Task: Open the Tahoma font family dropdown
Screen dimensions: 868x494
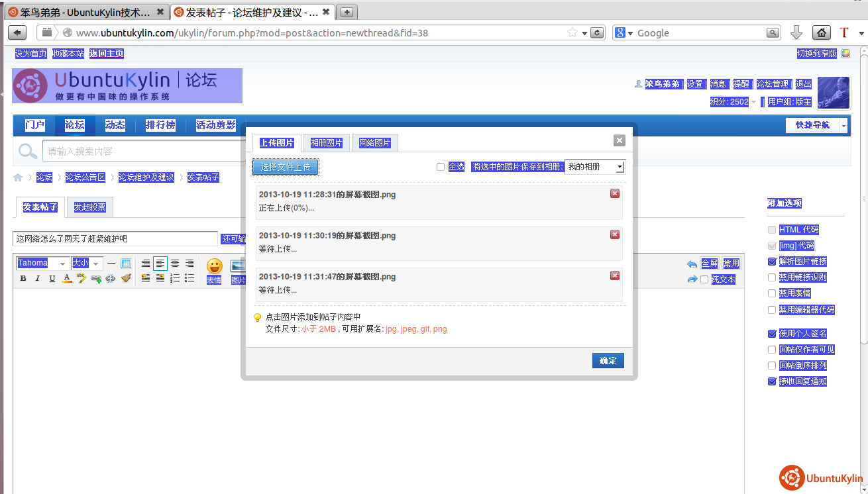Action: tap(43, 264)
